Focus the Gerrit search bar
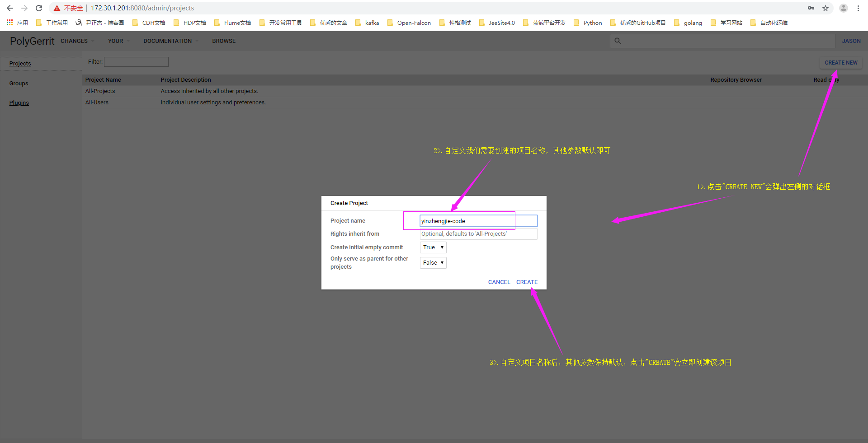868x443 pixels. coord(722,41)
